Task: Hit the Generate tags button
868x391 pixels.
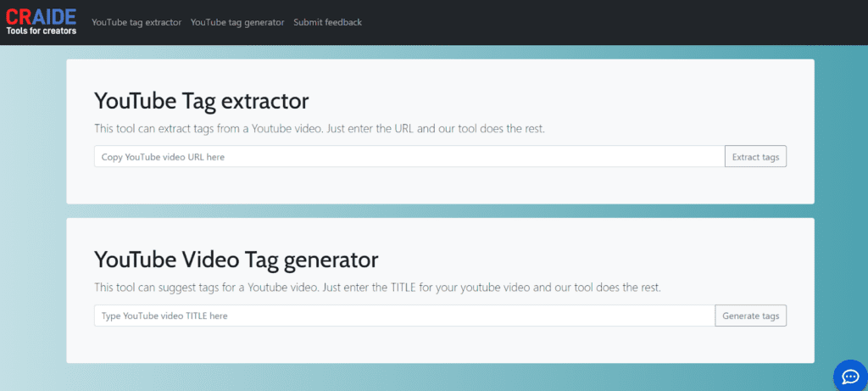Action: (750, 316)
